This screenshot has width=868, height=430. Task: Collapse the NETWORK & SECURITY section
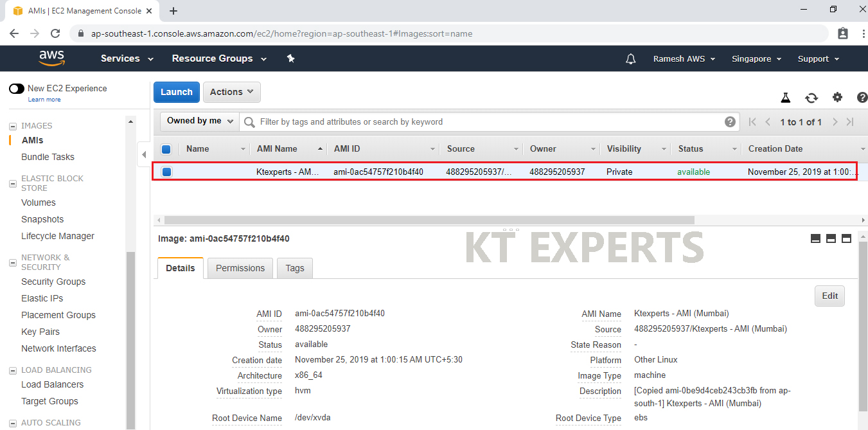13,262
